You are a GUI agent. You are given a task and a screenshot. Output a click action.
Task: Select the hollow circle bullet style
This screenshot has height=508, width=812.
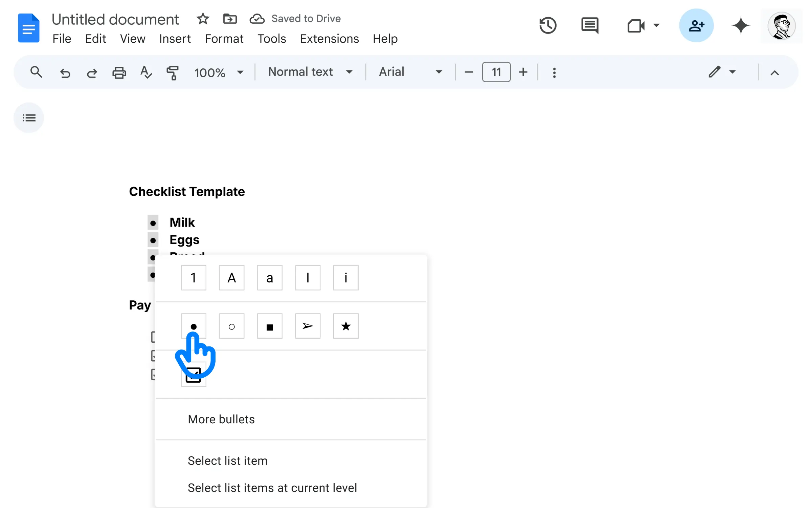tap(231, 326)
